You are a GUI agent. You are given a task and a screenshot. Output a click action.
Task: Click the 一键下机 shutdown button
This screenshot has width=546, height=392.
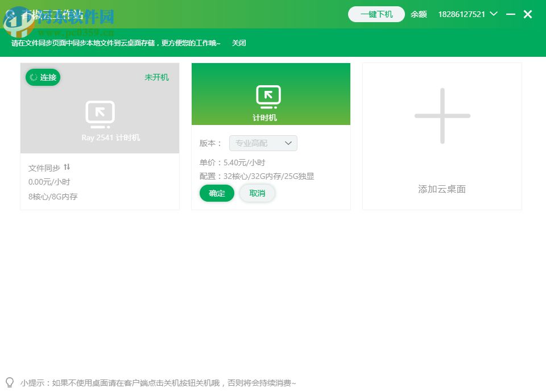pos(376,14)
